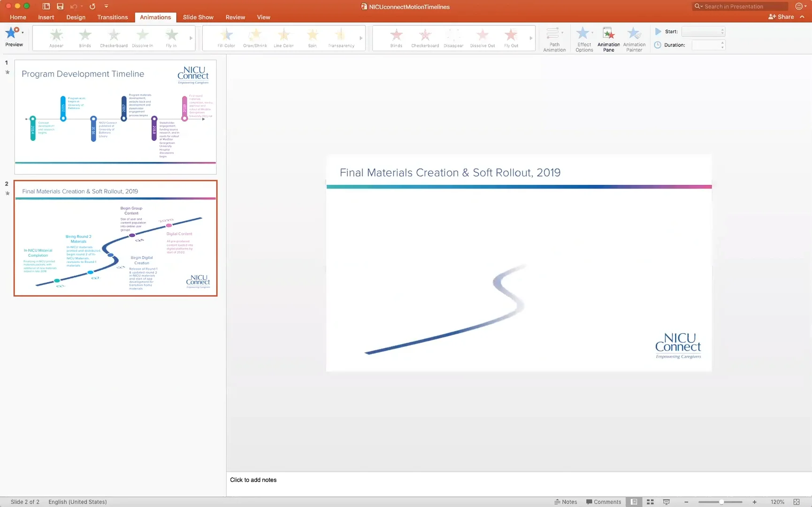This screenshot has height=507, width=812.
Task: Apply the Spin emphasis effect
Action: [312, 38]
